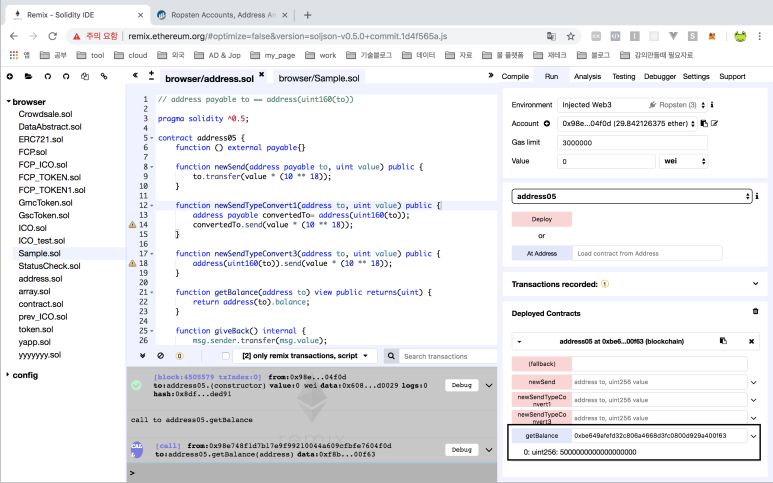Reload the browser page
773x483 pixels.
coord(52,36)
